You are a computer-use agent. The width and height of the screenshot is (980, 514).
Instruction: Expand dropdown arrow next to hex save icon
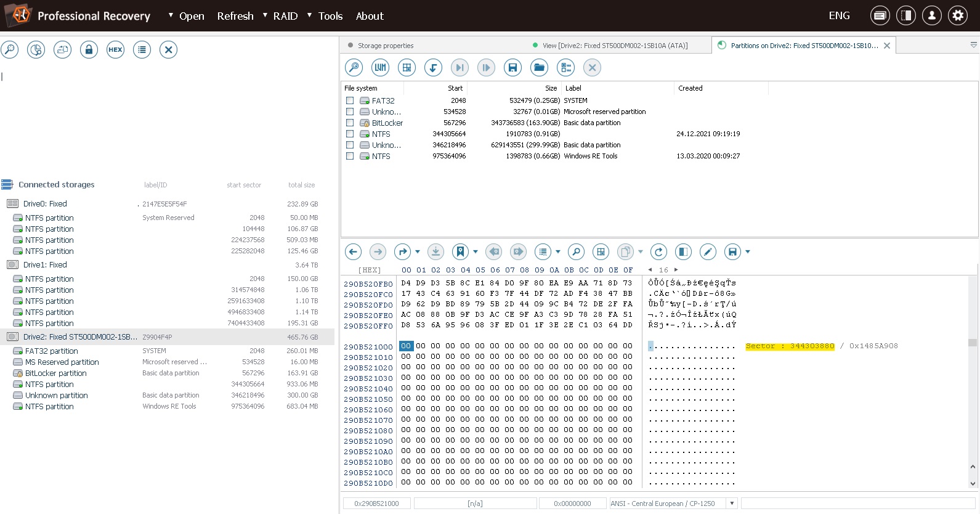pos(748,251)
